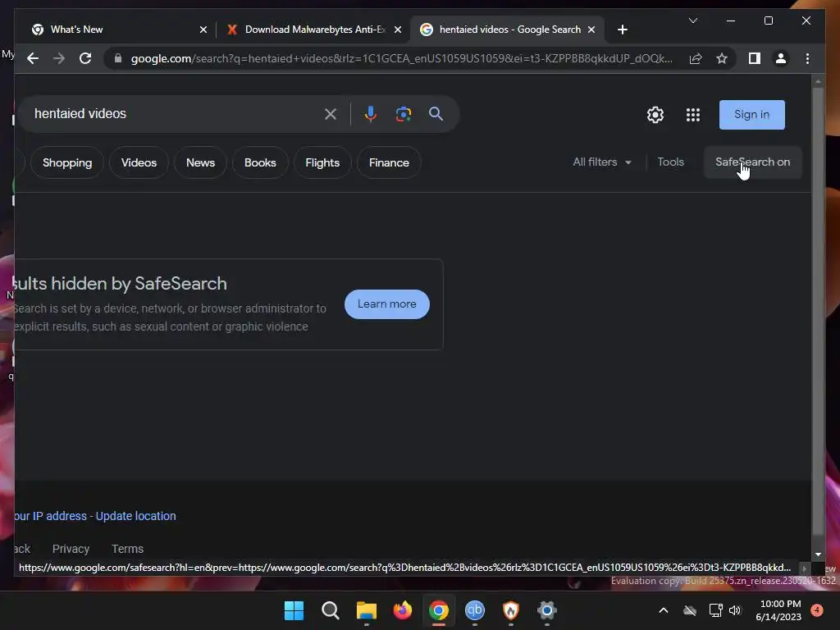Click the Chrome icon on the taskbar
The width and height of the screenshot is (840, 630).
point(439,610)
